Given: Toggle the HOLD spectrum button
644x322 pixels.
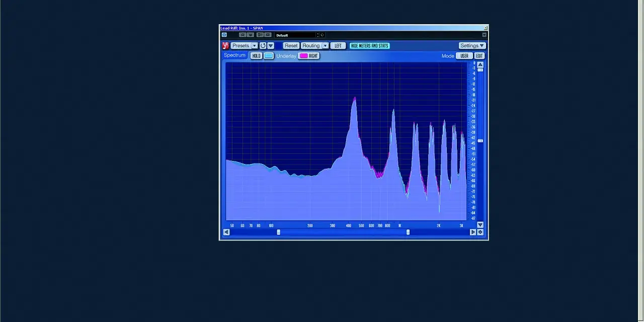Looking at the screenshot, I should [x=256, y=56].
